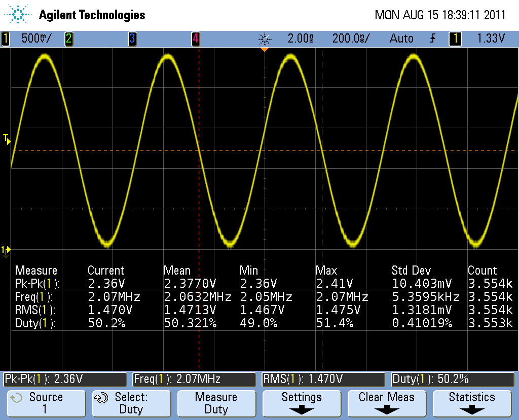Image resolution: width=519 pixels, height=420 pixels.
Task: Click std dev value 0.41019%
Action: pyautogui.click(x=422, y=323)
